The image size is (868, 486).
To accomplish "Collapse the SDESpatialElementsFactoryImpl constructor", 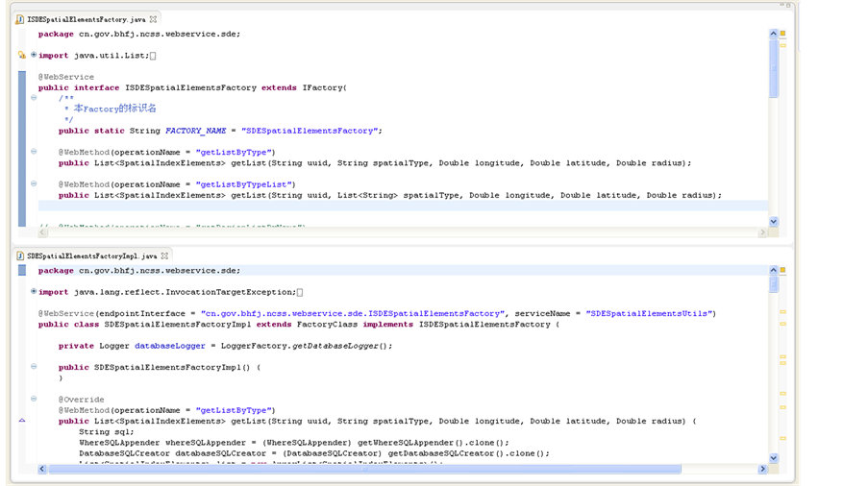I will (34, 367).
